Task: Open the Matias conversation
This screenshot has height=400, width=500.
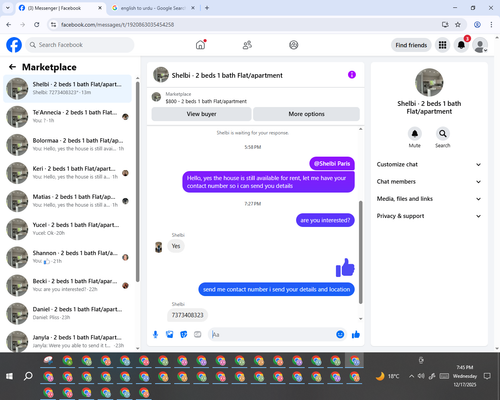Action: pos(67,201)
